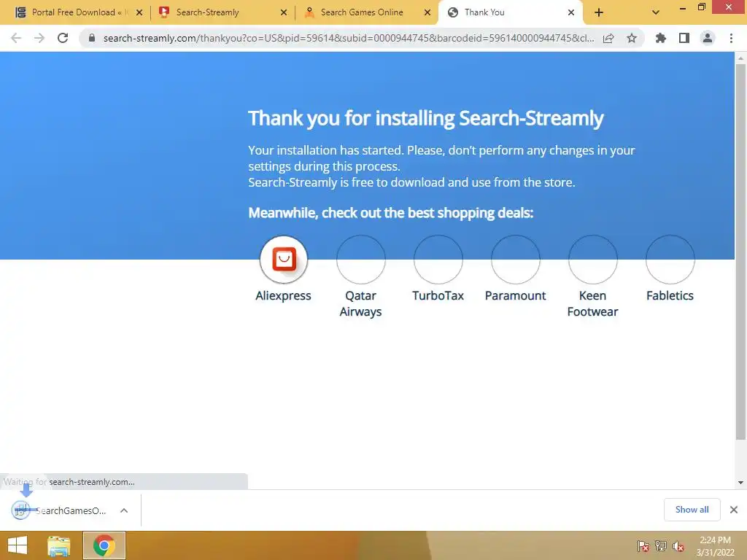Click the Keen Footwear label link
The height and width of the screenshot is (560, 747).
592,304
